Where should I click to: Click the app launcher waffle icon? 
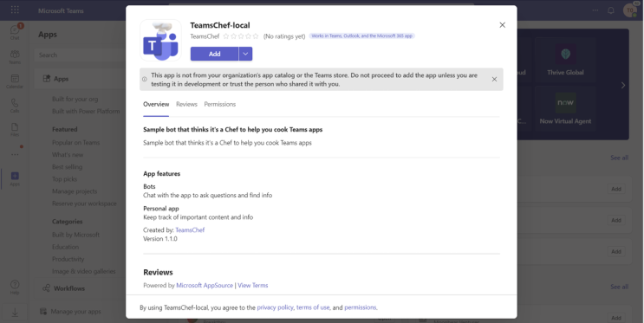click(x=15, y=10)
